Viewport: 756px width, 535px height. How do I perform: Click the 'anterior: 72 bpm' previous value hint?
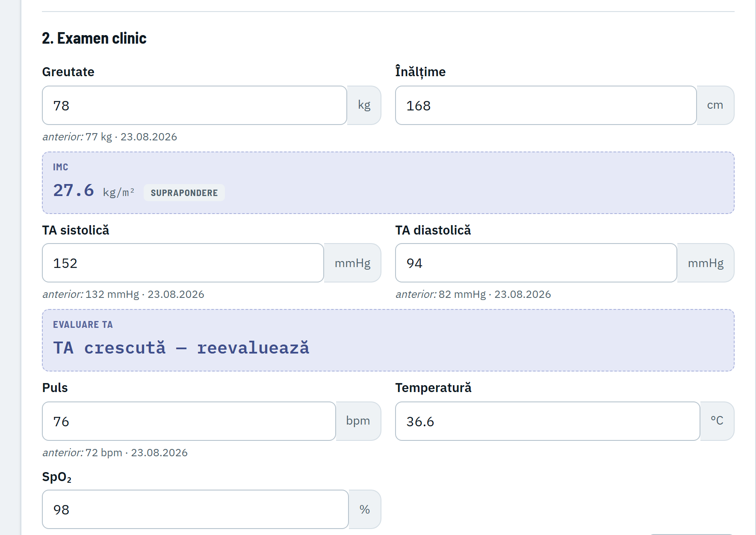point(115,453)
